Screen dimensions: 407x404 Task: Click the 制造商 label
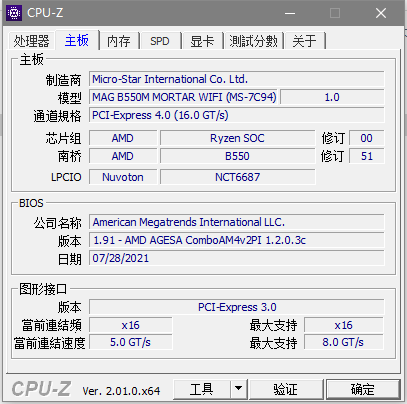(x=63, y=80)
